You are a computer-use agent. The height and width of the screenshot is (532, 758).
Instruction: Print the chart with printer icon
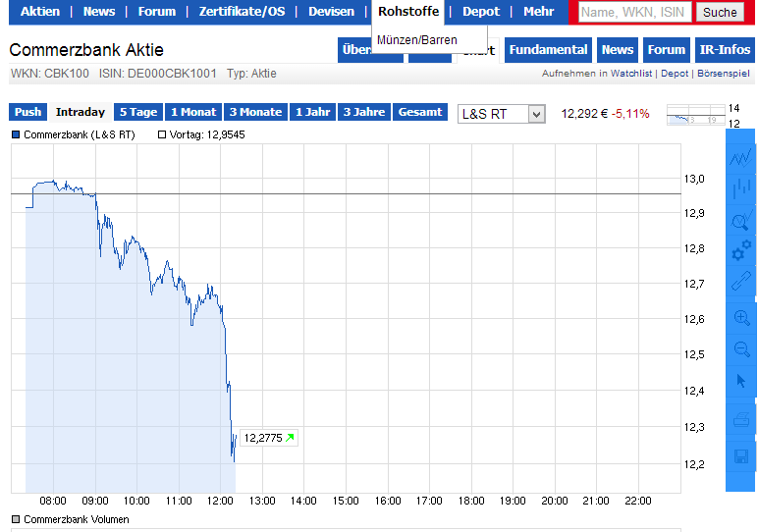(x=741, y=419)
